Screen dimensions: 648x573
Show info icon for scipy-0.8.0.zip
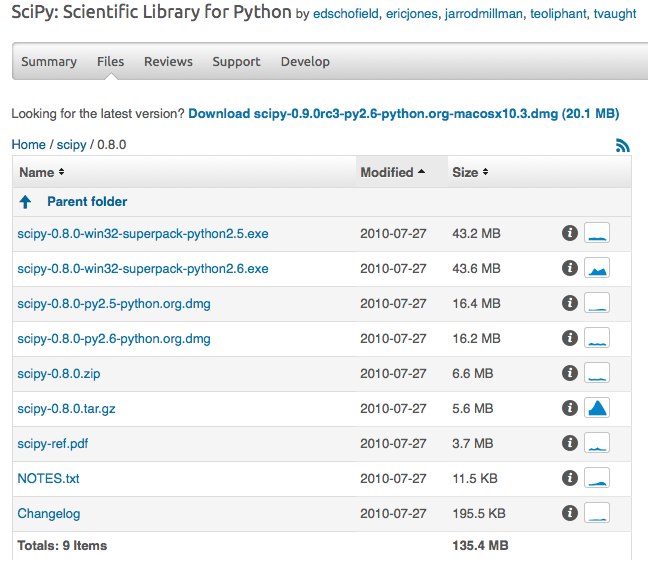coord(569,373)
